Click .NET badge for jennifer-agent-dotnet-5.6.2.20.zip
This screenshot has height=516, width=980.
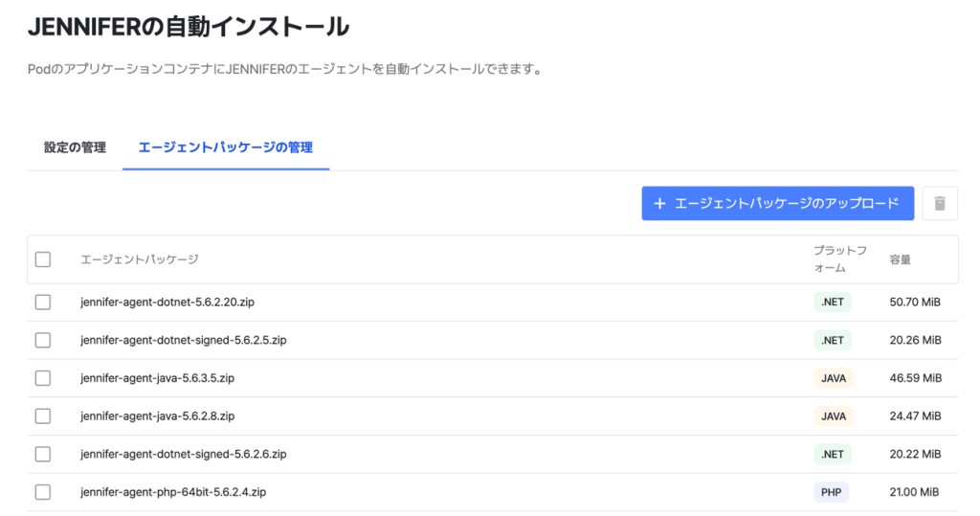tap(833, 302)
